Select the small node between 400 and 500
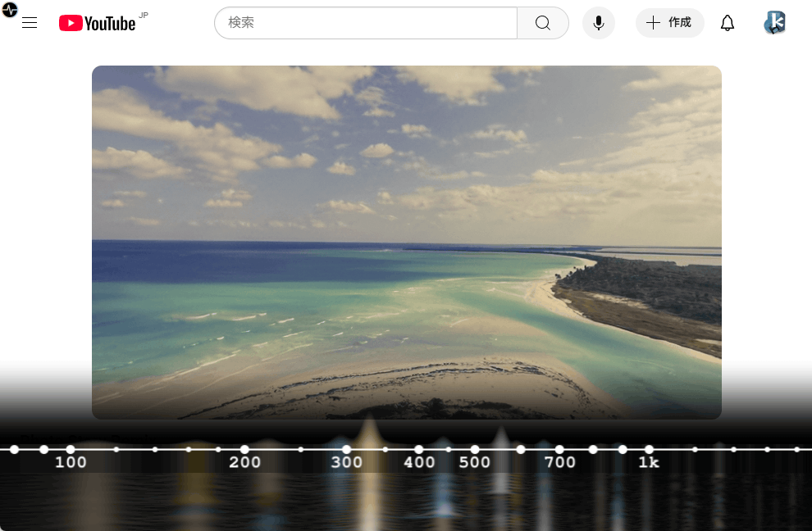The image size is (812, 531). (449, 449)
